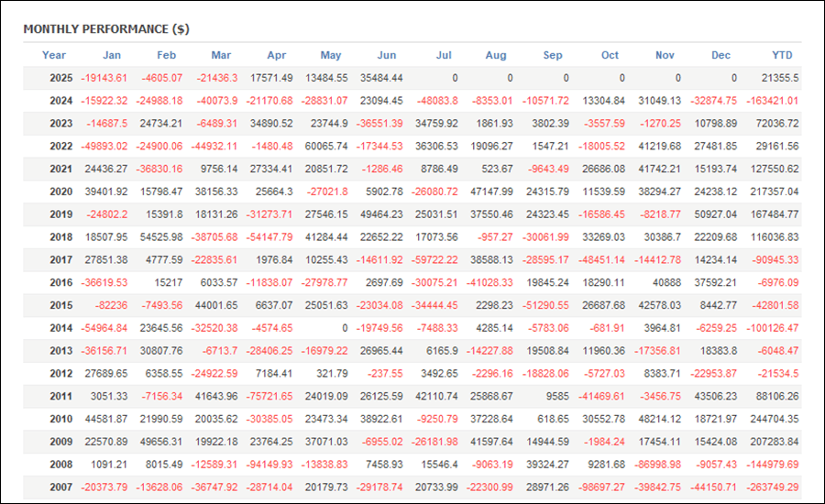
Task: Click the 2010 YTD value 244704.35
Action: click(775, 419)
